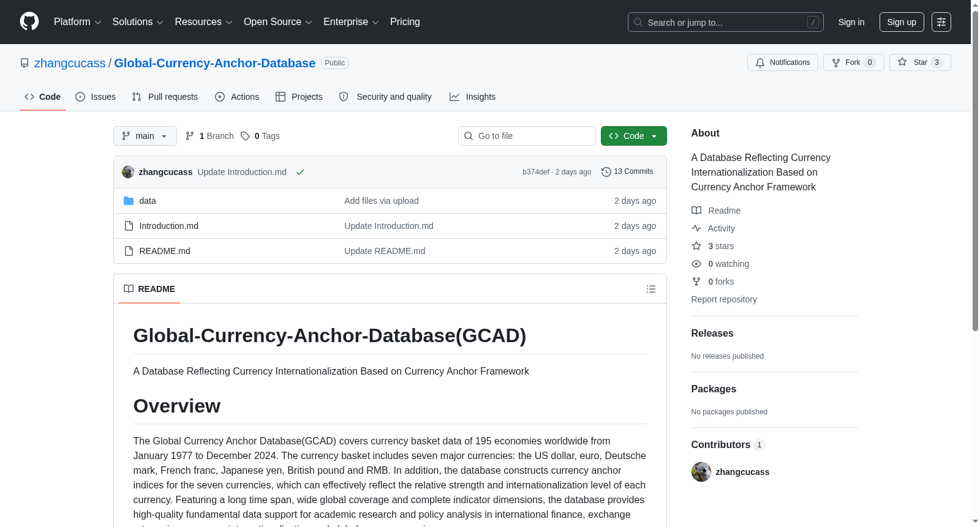Screen dimensions: 980x527
Task: Focus the Search or jump to field
Action: (726, 22)
